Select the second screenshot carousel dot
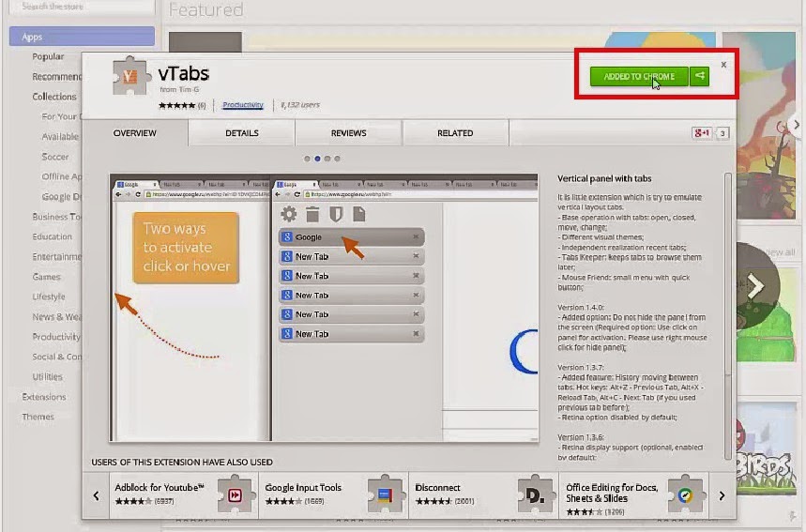806x532 pixels. pyautogui.click(x=317, y=159)
